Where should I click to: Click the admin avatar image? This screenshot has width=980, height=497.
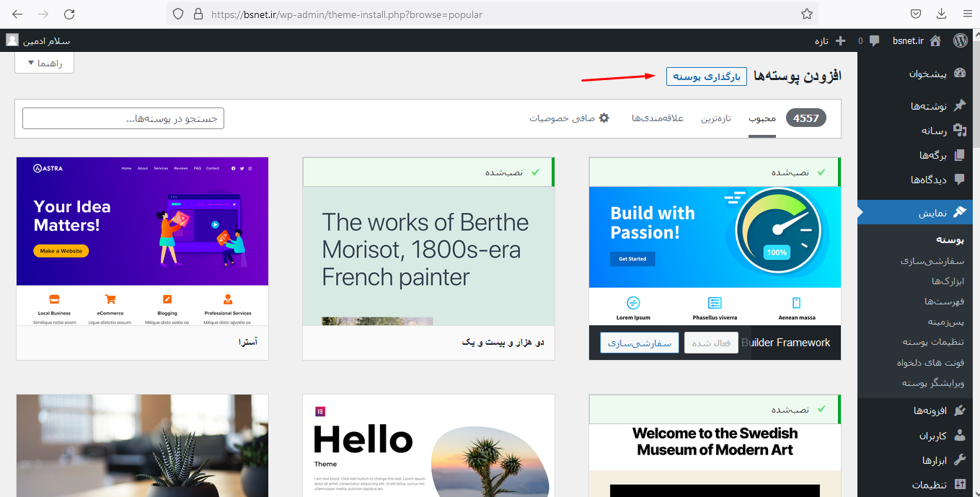tap(12, 40)
